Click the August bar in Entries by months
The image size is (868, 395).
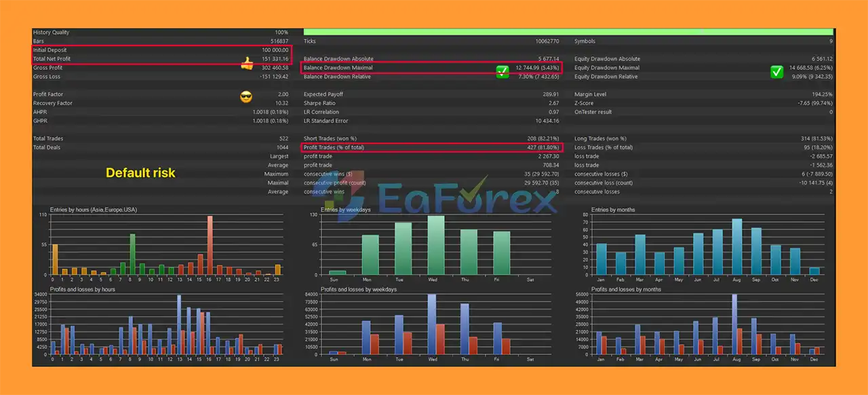click(736, 246)
